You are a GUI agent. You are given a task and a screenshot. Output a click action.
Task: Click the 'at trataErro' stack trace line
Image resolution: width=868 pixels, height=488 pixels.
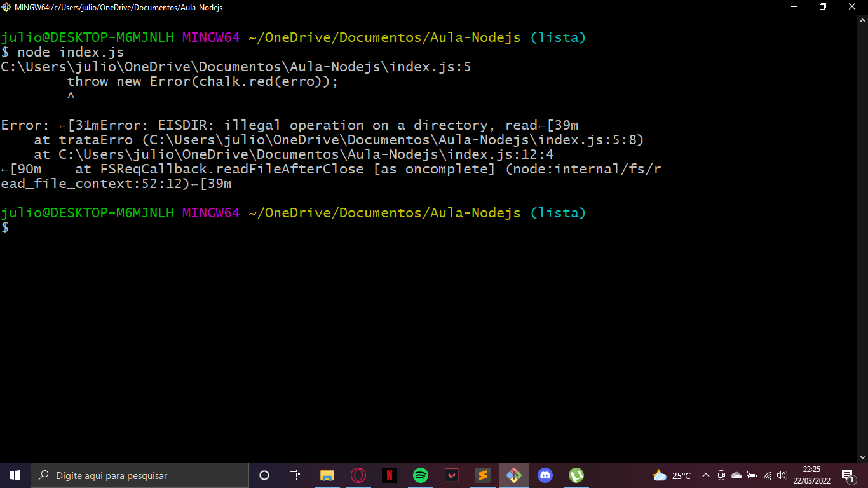coord(339,140)
